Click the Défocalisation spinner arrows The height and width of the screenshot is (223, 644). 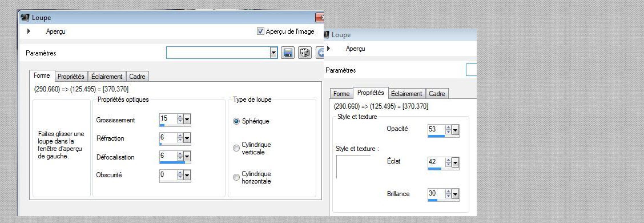coord(180,156)
